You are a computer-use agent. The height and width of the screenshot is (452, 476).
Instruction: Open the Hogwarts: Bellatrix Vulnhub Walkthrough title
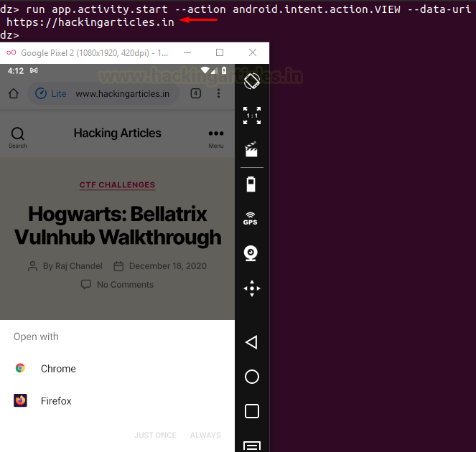point(118,225)
